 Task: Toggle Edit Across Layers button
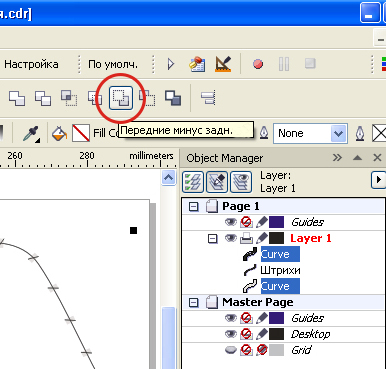217,182
